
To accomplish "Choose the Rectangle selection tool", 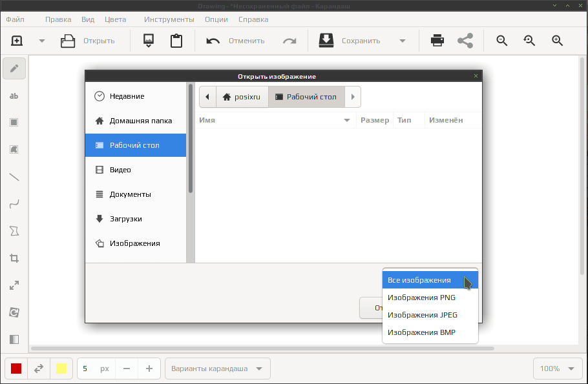I will click(x=14, y=123).
